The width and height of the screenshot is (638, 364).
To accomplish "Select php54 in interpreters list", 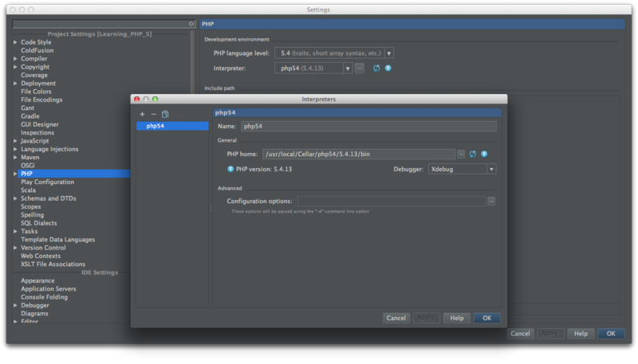I will coord(172,126).
